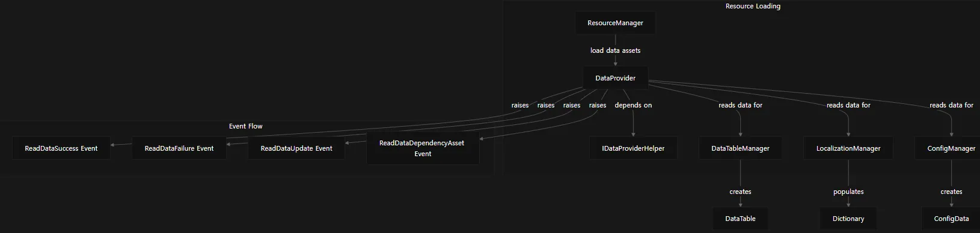Click the DataTableManager node
The width and height of the screenshot is (980, 233).
[740, 148]
